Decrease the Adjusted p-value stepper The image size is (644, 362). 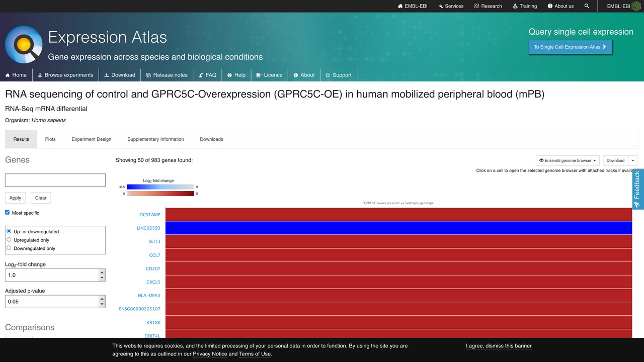pos(102,304)
